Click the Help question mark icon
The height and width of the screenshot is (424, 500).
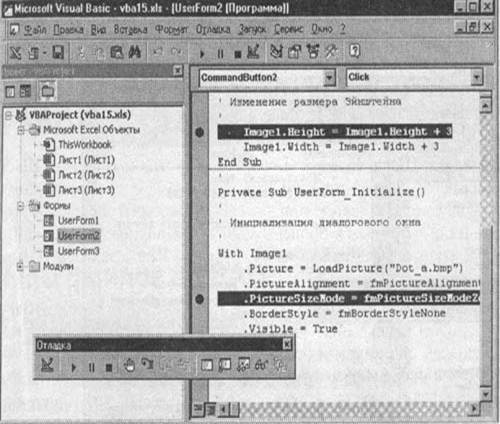[355, 51]
